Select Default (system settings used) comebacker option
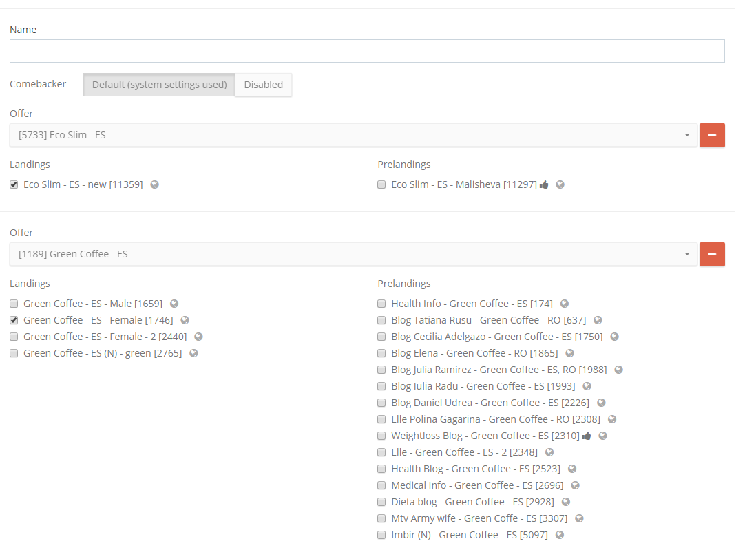Viewport: 756px width, 550px height. click(159, 85)
